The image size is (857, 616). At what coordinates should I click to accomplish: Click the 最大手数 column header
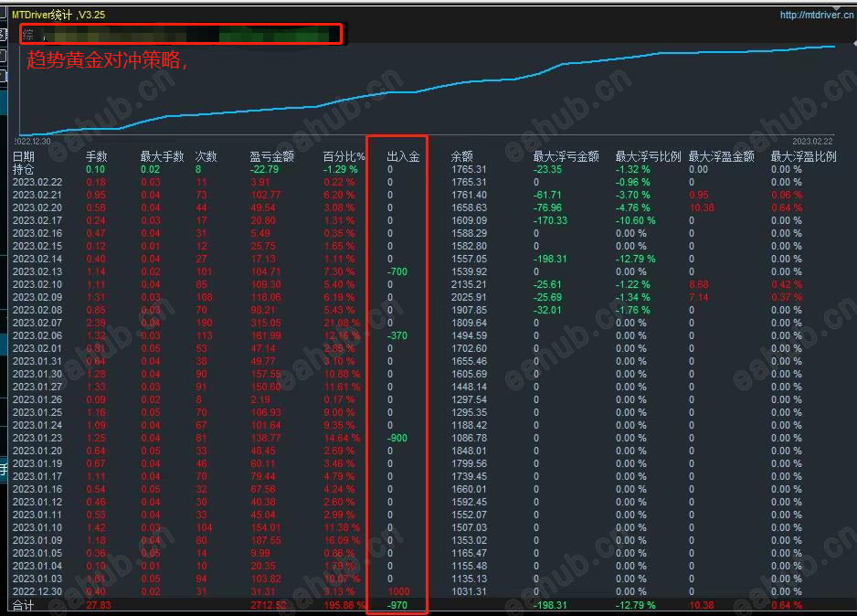click(162, 157)
